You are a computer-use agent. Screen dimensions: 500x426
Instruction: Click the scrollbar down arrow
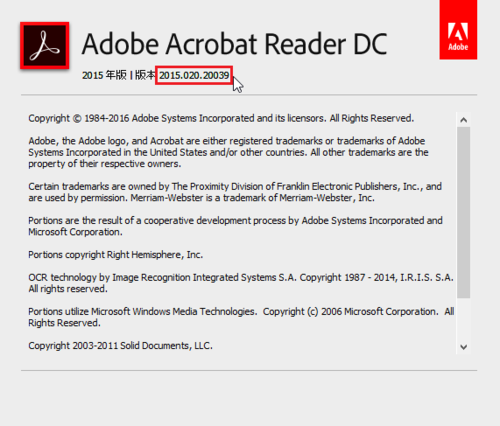pyautogui.click(x=463, y=347)
